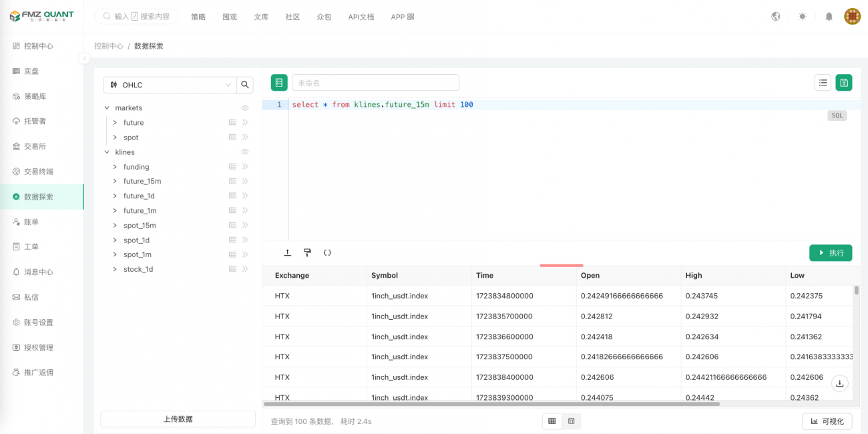Click the table icon for future_15m
This screenshot has height=434, width=868.
pos(232,182)
